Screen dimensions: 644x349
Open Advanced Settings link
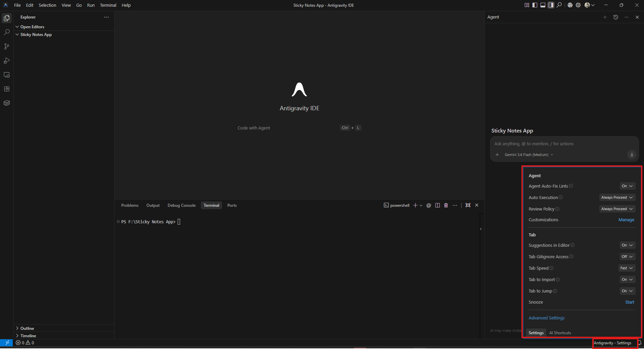tap(547, 318)
